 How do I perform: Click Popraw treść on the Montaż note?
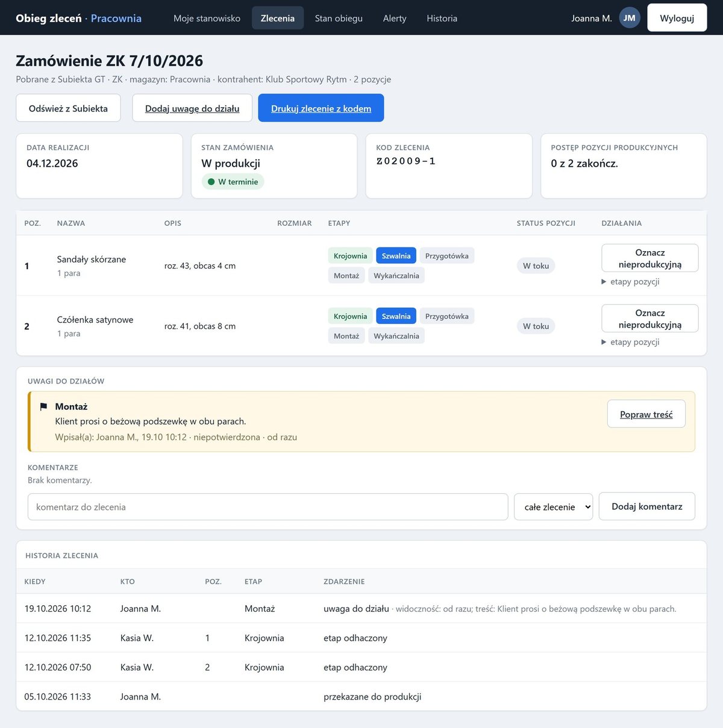pyautogui.click(x=646, y=414)
